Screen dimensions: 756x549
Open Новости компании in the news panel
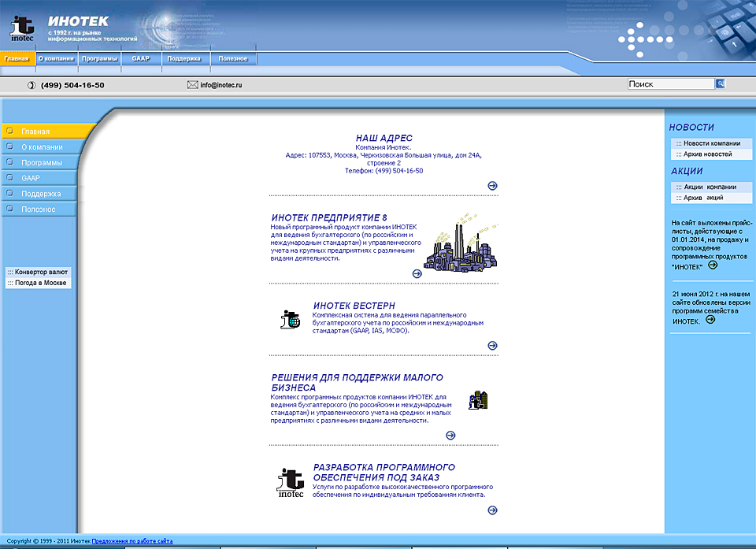[x=711, y=143]
